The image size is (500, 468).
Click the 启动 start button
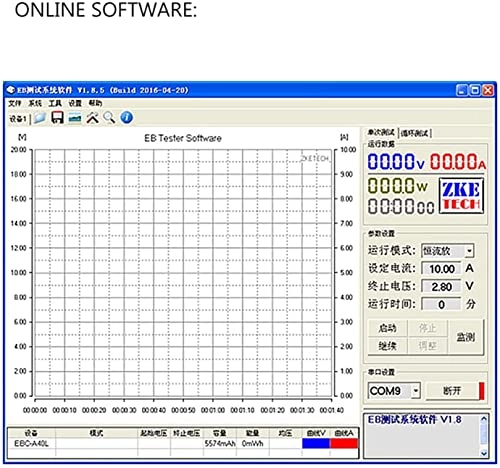(x=388, y=328)
